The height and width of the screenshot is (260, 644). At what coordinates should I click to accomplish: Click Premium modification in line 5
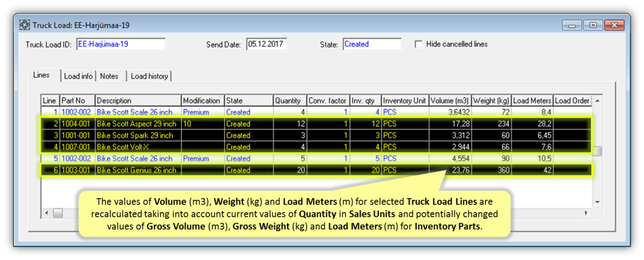pos(196,159)
